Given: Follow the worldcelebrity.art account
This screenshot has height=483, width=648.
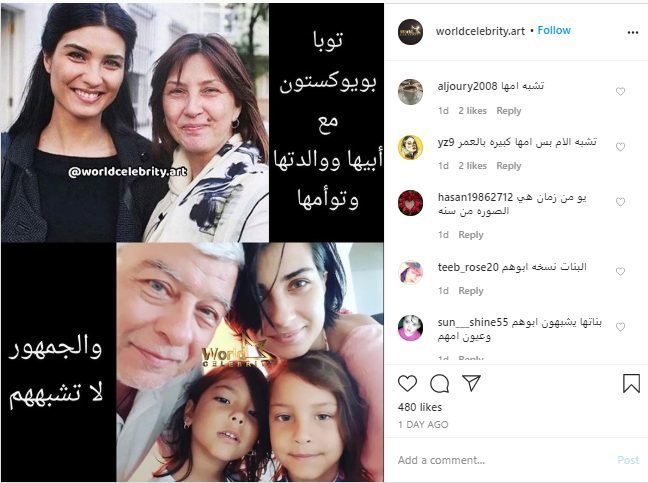Looking at the screenshot, I should [554, 30].
